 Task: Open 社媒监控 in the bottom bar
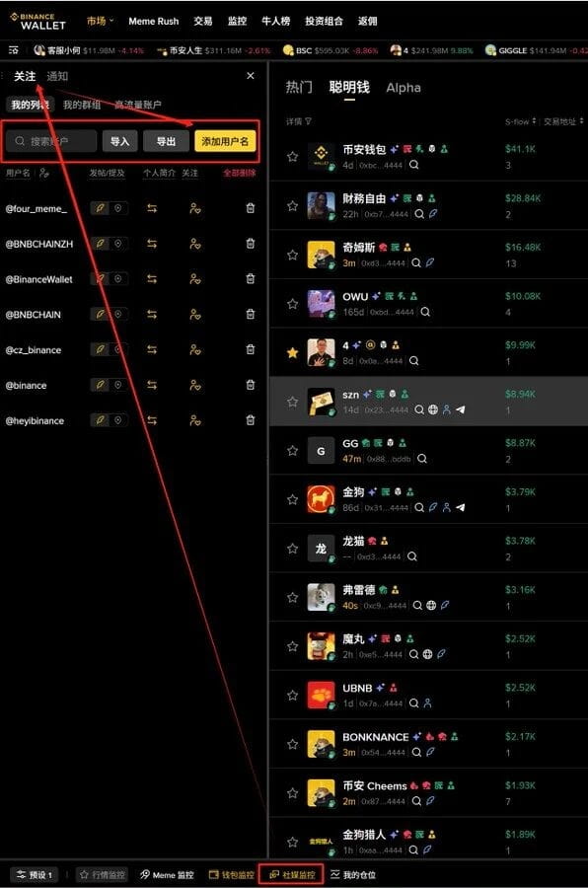pyautogui.click(x=292, y=875)
